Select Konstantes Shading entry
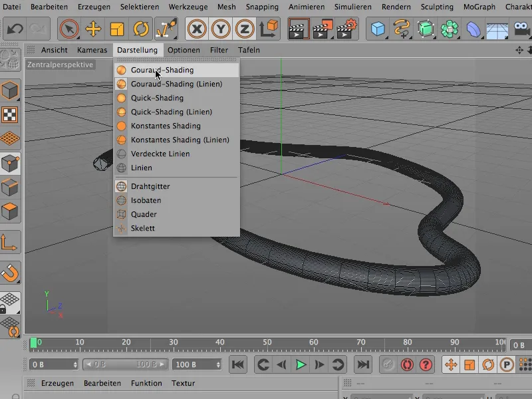 pyautogui.click(x=176, y=126)
